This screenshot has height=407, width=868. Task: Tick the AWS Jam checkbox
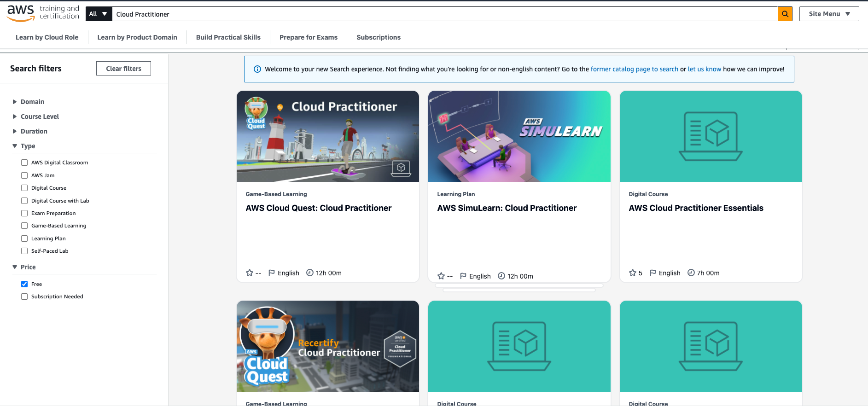(x=24, y=175)
